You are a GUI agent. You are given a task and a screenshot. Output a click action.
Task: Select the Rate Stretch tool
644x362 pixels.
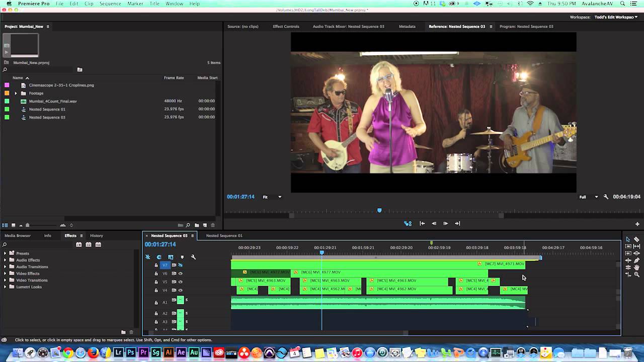pyautogui.click(x=628, y=275)
